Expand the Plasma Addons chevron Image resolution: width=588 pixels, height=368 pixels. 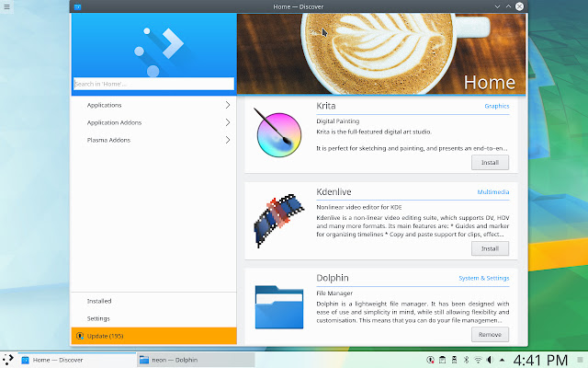pos(228,140)
